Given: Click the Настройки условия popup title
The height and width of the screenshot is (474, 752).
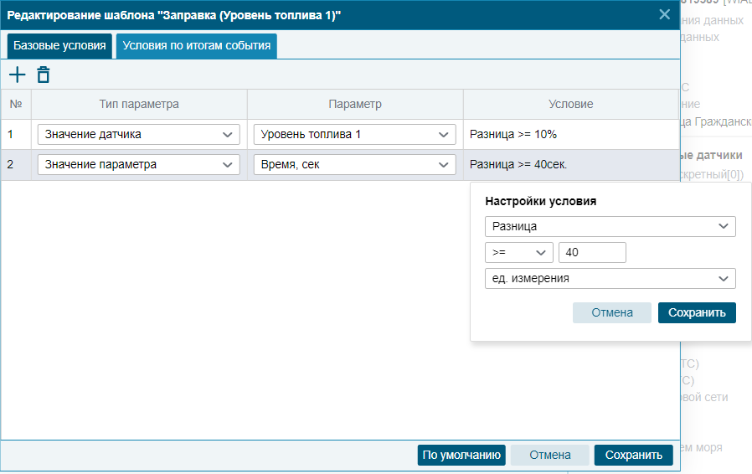Looking at the screenshot, I should point(540,201).
